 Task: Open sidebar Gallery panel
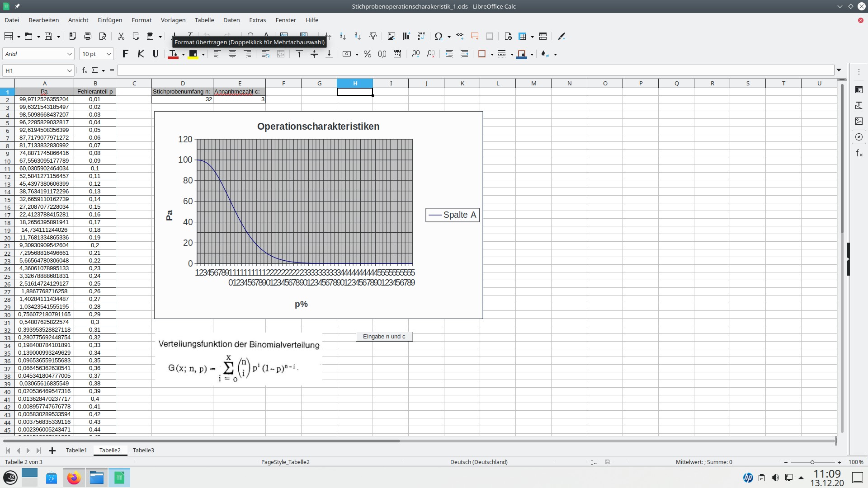(859, 121)
